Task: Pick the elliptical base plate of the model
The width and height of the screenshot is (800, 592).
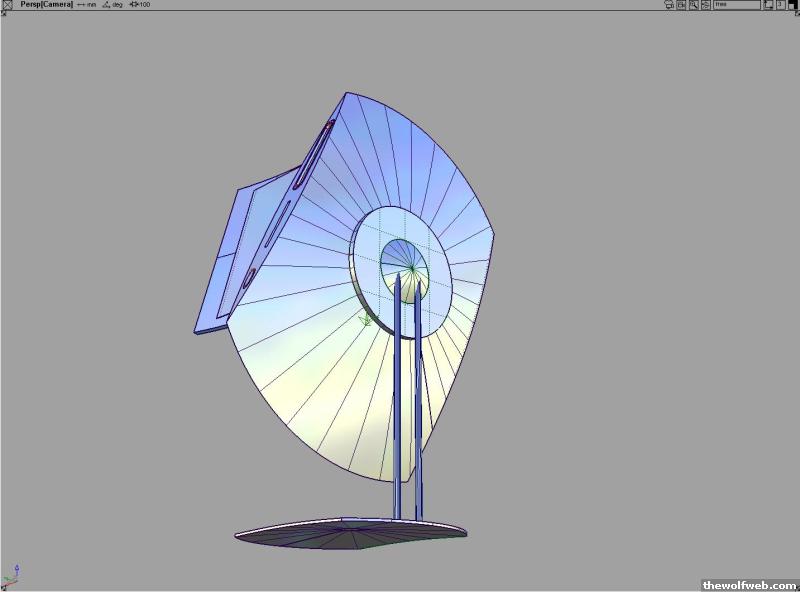Action: [x=350, y=533]
